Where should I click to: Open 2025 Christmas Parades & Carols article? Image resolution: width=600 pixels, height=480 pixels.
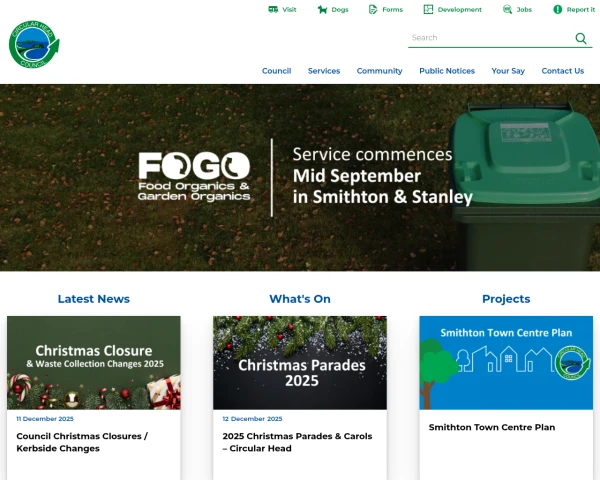point(297,442)
